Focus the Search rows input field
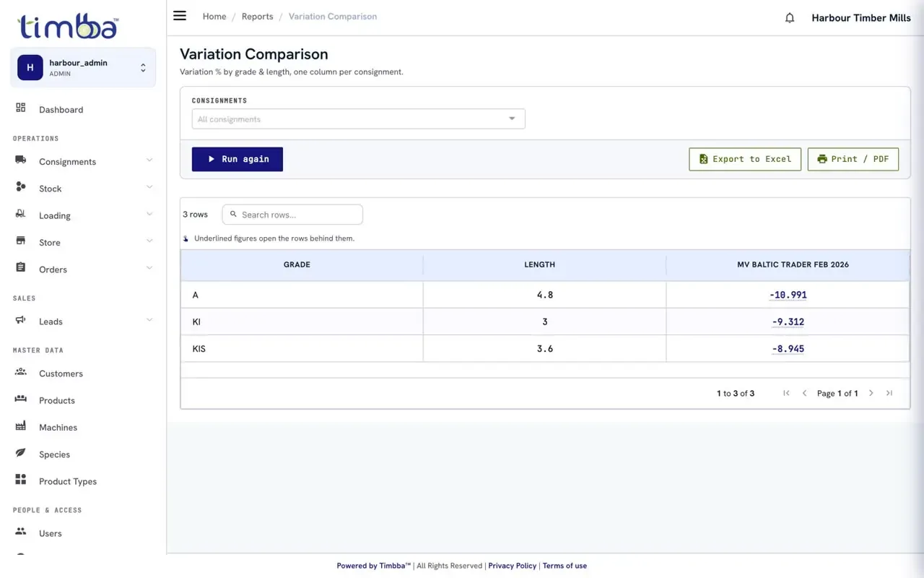 pyautogui.click(x=292, y=215)
